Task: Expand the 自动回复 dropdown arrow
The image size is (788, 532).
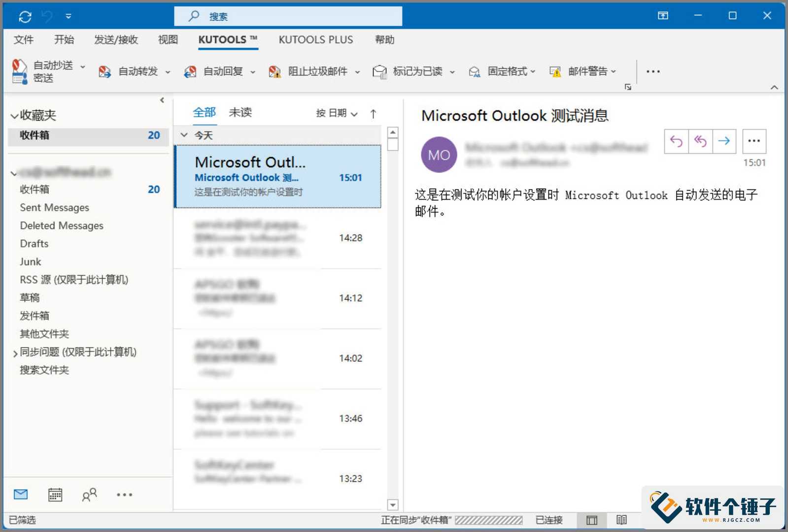Action: pos(253,72)
